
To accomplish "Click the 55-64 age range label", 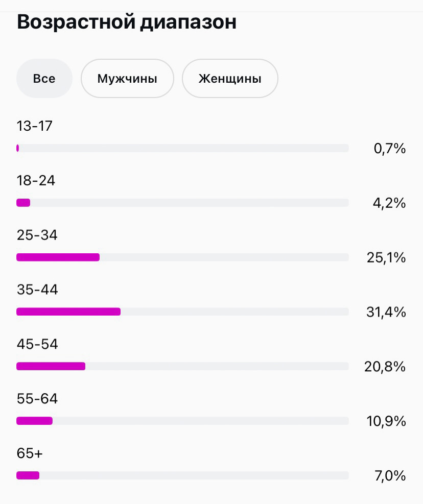I will pyautogui.click(x=37, y=398).
